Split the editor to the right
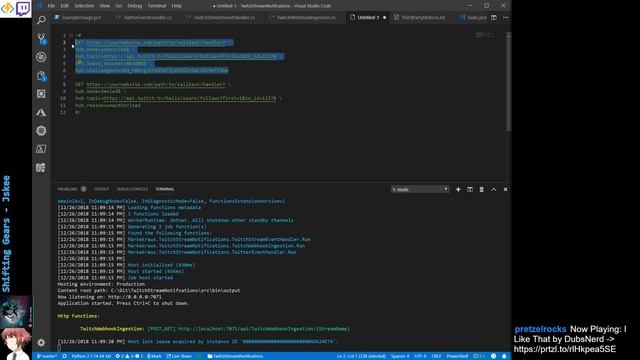The width and height of the screenshot is (640, 360). click(x=494, y=18)
